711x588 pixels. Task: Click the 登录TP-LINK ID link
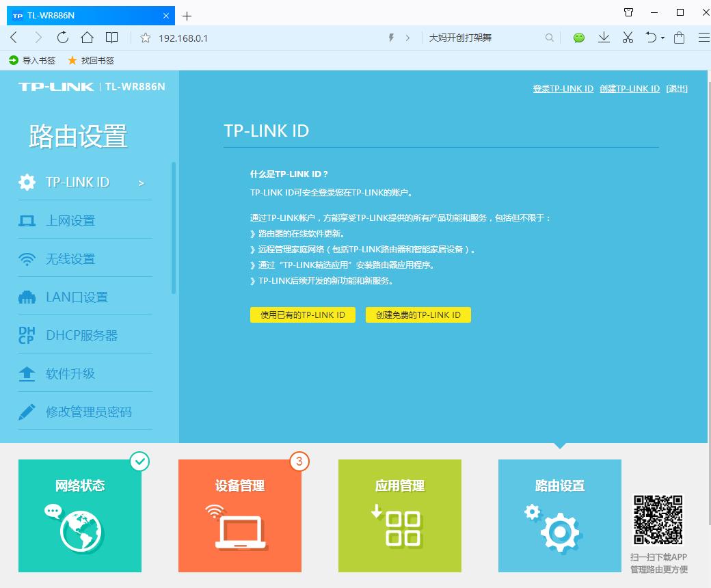coord(563,88)
